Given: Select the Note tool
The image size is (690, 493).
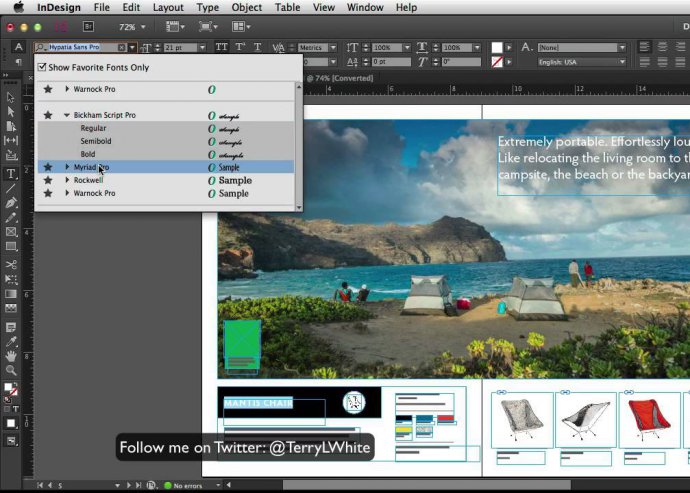Looking at the screenshot, I should pyautogui.click(x=11, y=327).
